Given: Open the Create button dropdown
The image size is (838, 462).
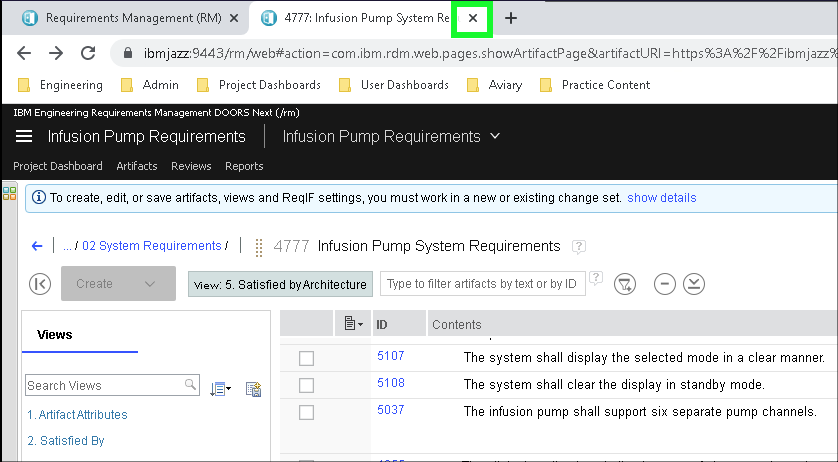Looking at the screenshot, I should coord(150,284).
